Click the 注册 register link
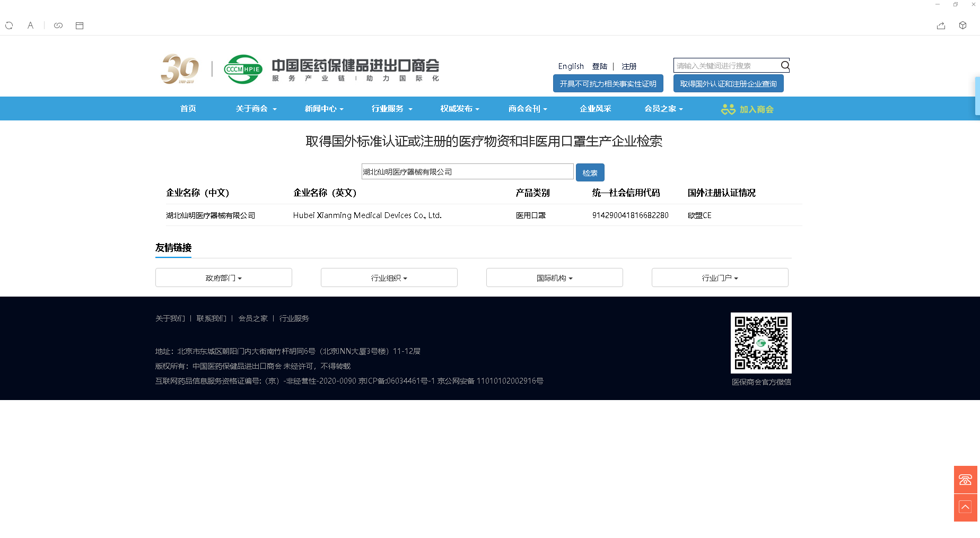Screen dimensions: 980x538 (629, 66)
